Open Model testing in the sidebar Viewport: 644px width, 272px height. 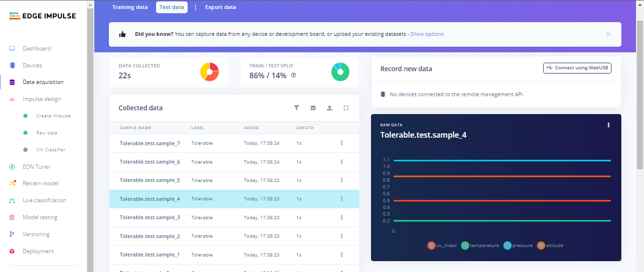40,217
